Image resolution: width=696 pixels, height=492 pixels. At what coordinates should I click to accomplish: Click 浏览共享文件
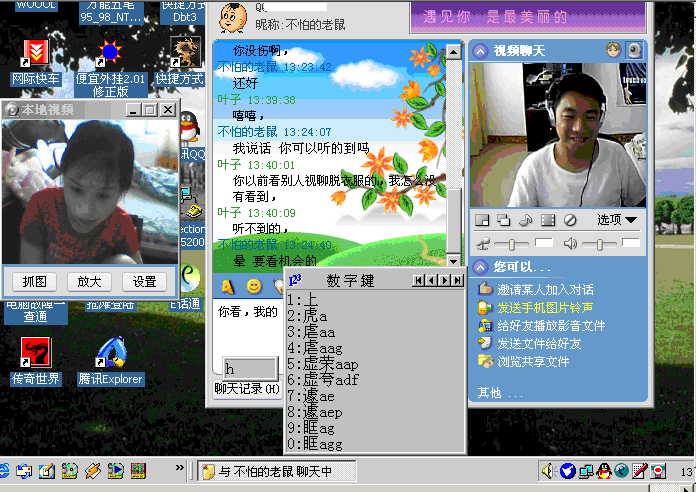(533, 361)
